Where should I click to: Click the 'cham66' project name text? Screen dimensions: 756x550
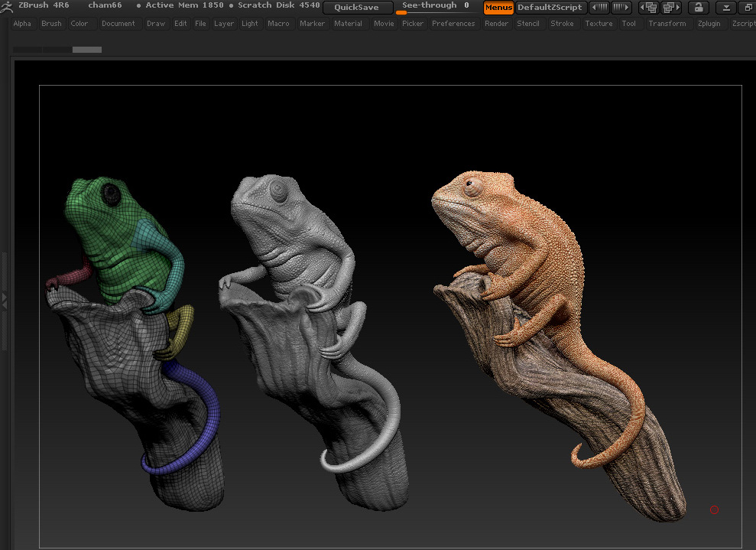(105, 5)
